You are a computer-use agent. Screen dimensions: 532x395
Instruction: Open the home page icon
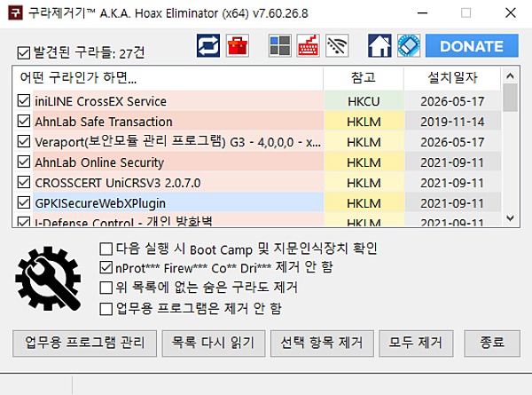point(379,45)
